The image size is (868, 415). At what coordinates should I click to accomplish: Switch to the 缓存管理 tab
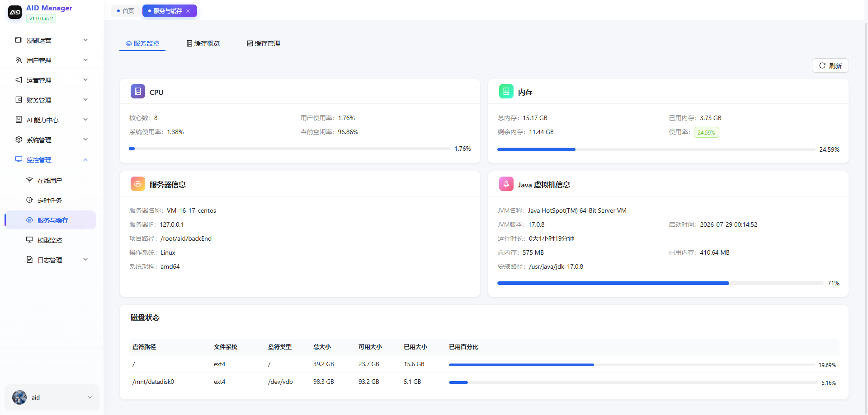pos(264,43)
